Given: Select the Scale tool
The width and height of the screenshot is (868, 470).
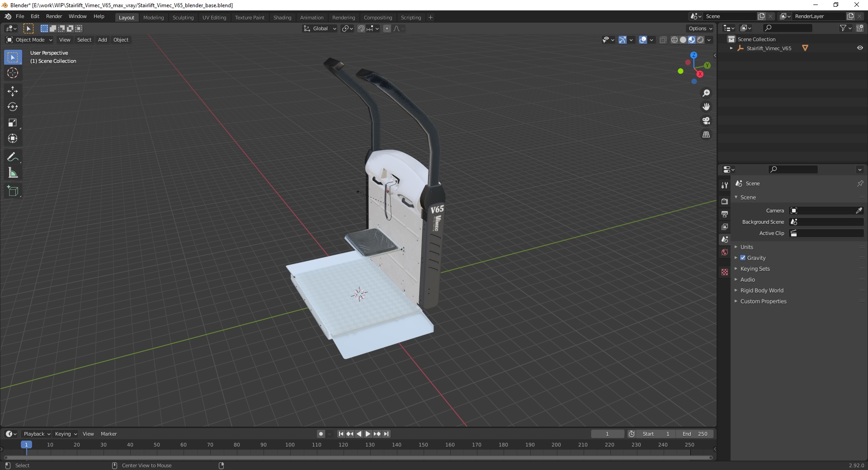Looking at the screenshot, I should click(13, 123).
